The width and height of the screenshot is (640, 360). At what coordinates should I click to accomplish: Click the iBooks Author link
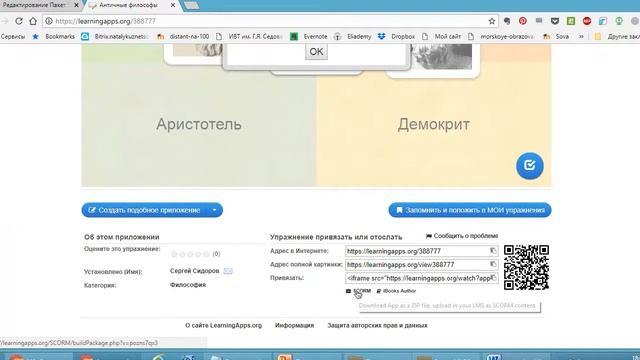click(396, 291)
